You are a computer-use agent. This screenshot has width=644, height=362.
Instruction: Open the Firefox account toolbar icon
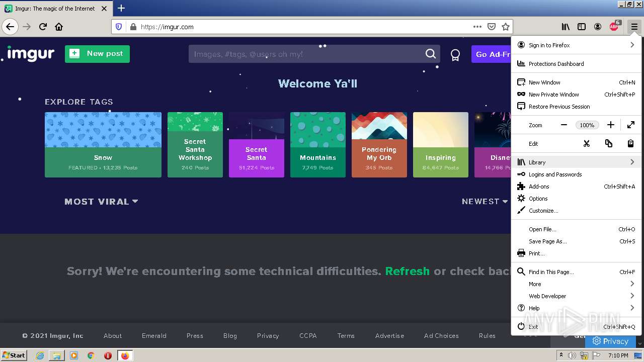(598, 27)
